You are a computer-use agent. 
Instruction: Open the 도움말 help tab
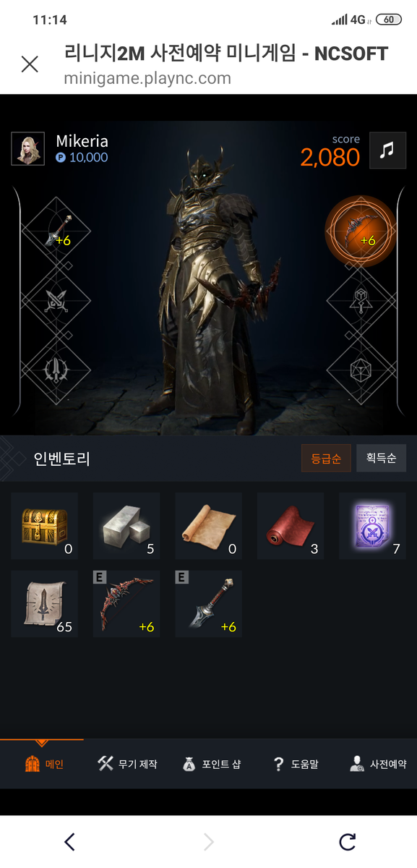[295, 764]
